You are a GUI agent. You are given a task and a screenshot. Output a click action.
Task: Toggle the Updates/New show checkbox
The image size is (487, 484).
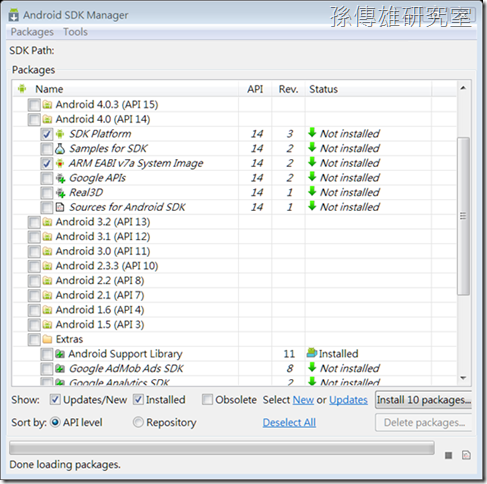(x=55, y=400)
